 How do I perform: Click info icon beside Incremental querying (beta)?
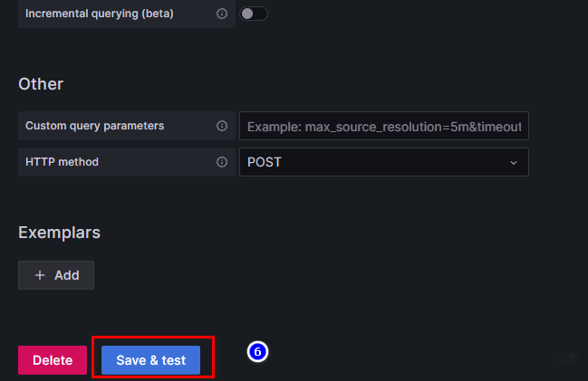tap(222, 14)
